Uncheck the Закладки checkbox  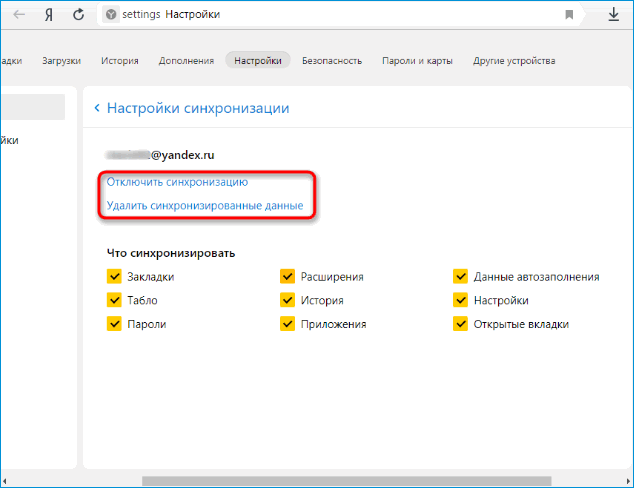[113, 277]
